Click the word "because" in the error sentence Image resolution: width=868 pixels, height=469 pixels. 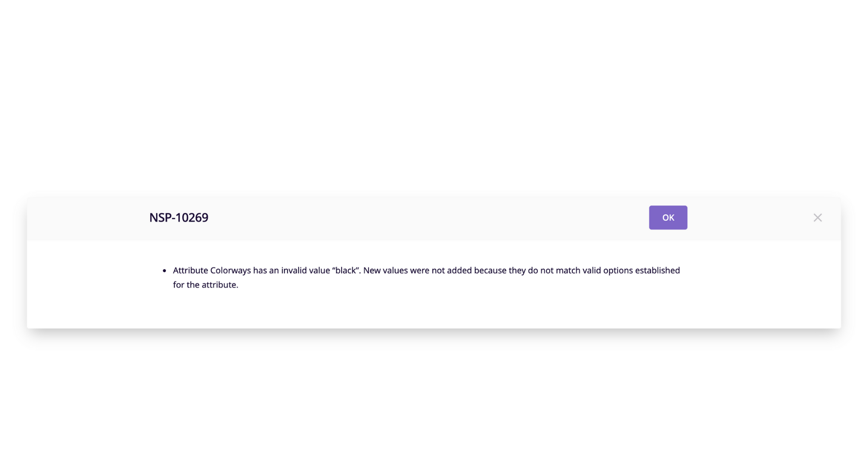pyautogui.click(x=490, y=271)
